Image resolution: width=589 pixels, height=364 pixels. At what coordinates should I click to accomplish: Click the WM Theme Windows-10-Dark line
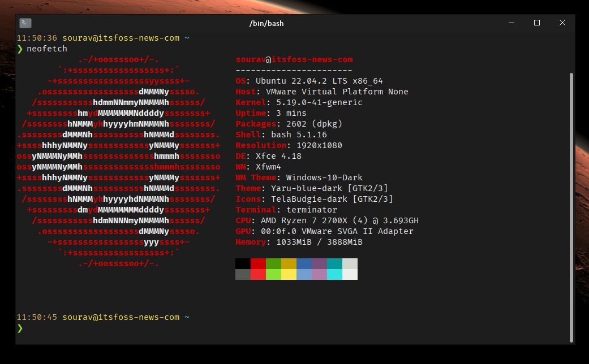[x=299, y=177]
